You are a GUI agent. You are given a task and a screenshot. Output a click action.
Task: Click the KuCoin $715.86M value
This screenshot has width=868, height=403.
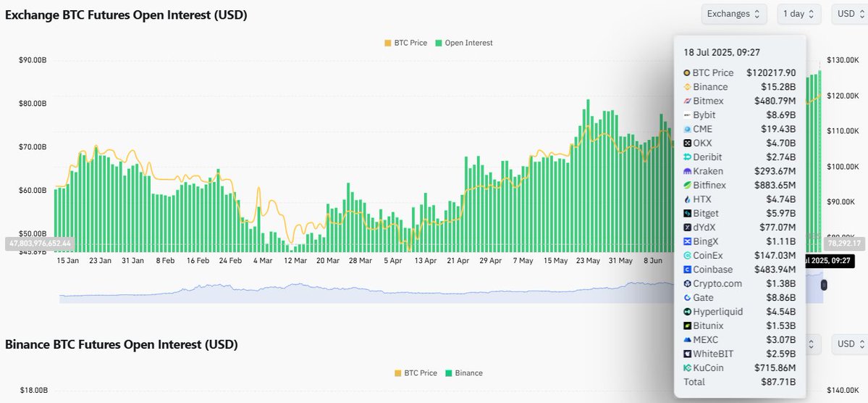(x=775, y=367)
